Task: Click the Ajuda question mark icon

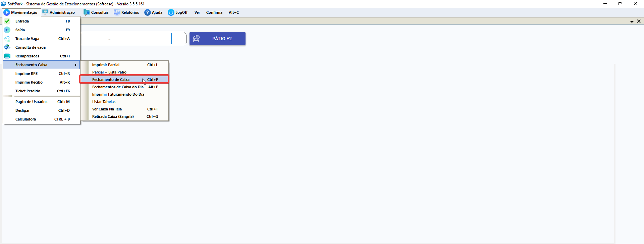Action: coord(148,12)
